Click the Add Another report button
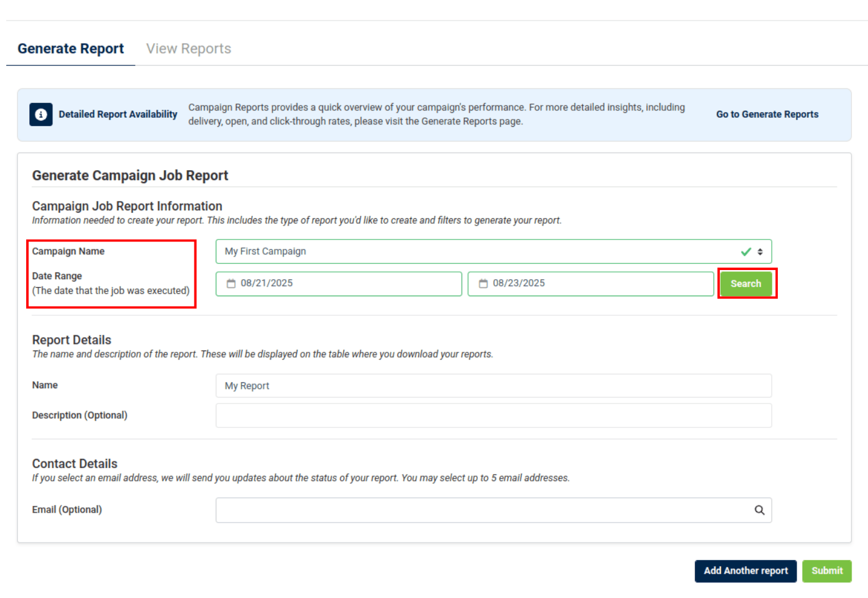The width and height of the screenshot is (868, 598). click(x=745, y=571)
